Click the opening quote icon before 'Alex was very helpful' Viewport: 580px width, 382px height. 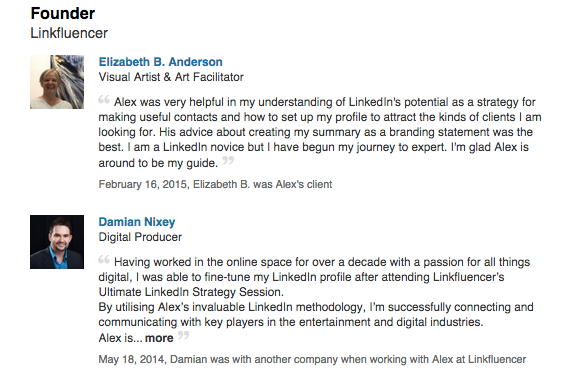click(104, 99)
